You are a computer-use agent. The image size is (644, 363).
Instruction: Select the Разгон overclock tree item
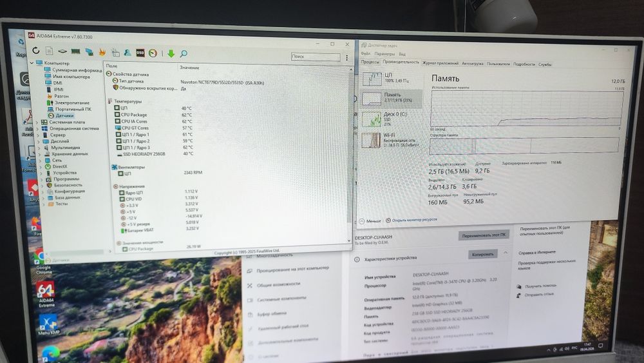click(x=61, y=96)
